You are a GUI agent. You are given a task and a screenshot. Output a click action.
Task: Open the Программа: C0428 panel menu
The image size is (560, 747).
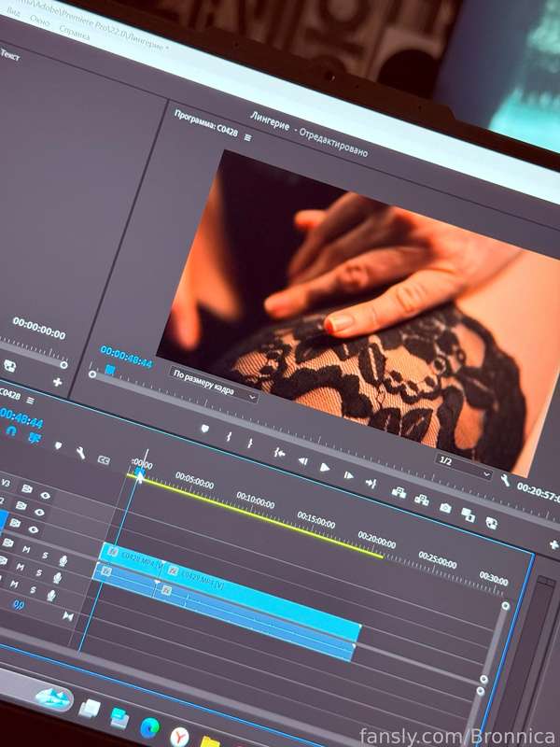[x=247, y=137]
